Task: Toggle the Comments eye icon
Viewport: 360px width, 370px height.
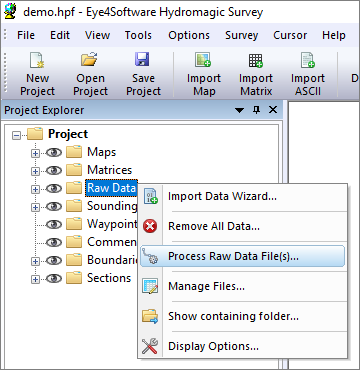Action: tap(54, 242)
